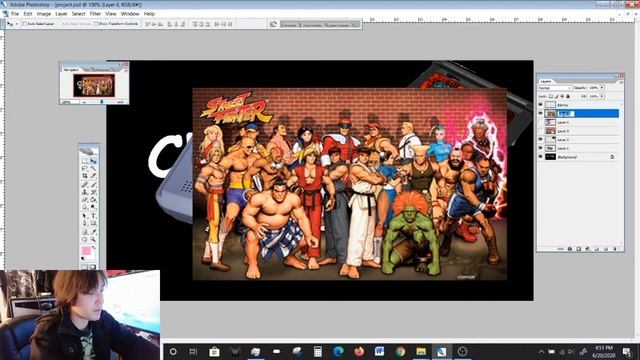Enable the Show Transform Controls checkbox
Viewport: 640px width, 360px height.
[96, 24]
